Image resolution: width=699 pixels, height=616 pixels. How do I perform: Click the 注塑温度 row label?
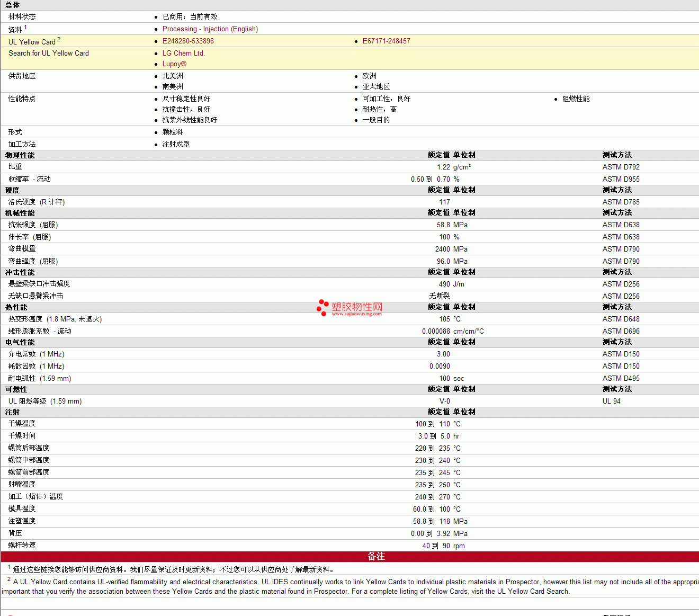pyautogui.click(x=22, y=521)
